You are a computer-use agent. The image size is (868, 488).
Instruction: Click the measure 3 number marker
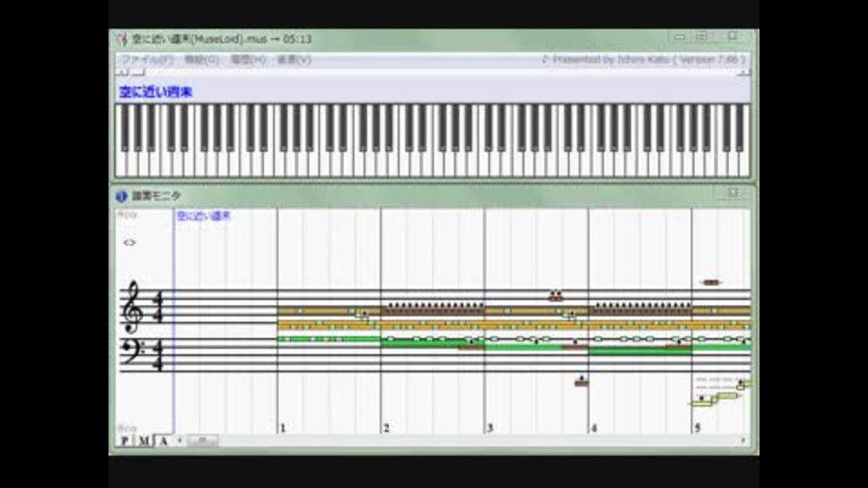[490, 427]
